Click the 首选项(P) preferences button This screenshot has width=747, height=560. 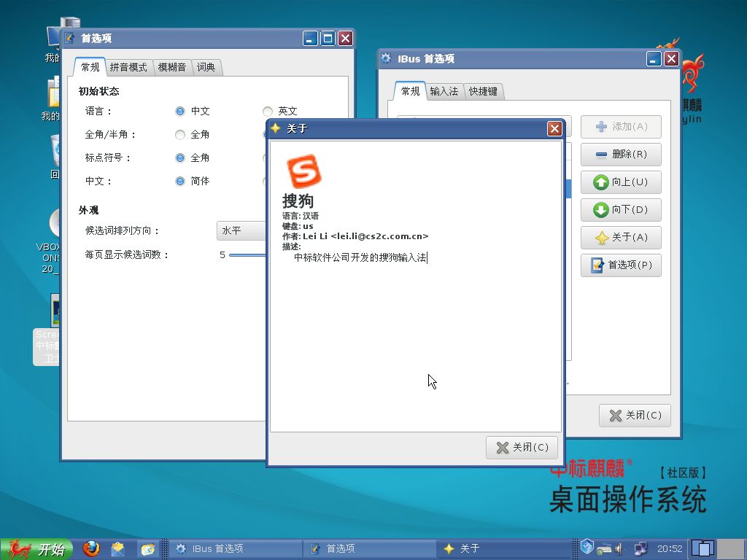621,265
